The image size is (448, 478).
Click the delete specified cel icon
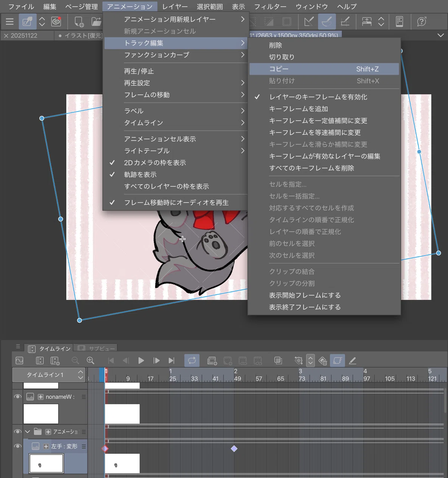(258, 360)
